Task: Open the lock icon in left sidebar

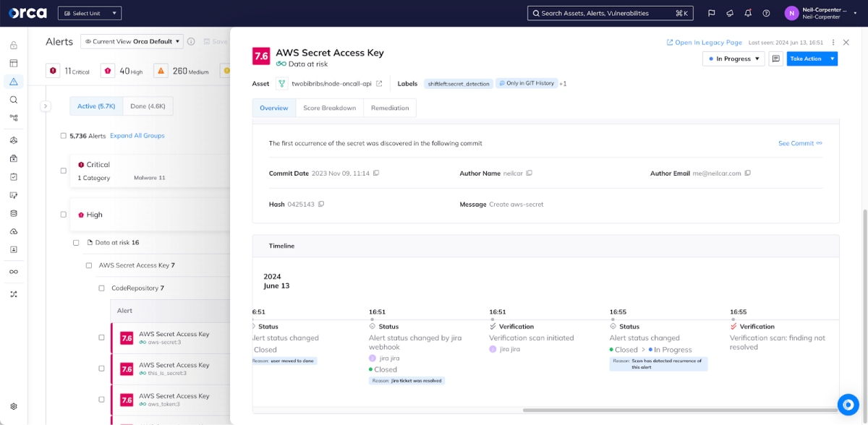Action: click(x=14, y=45)
